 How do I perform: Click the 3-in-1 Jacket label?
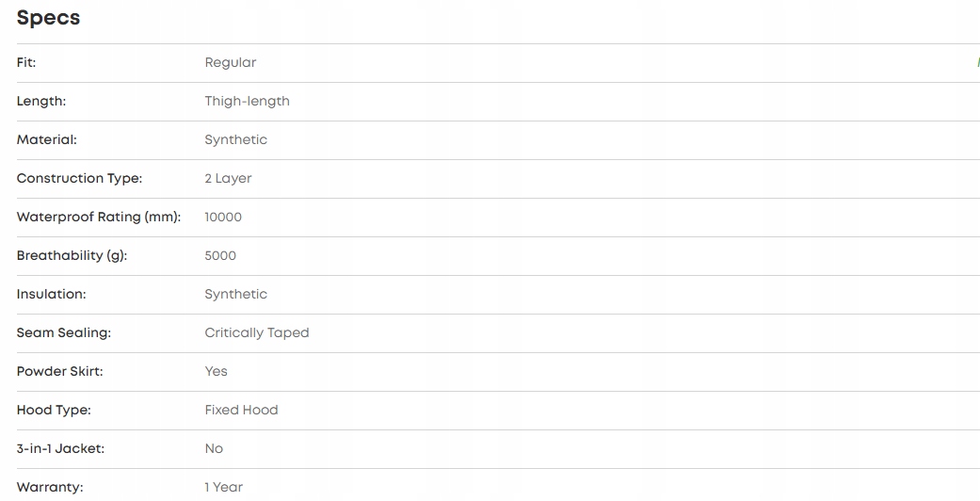point(60,448)
